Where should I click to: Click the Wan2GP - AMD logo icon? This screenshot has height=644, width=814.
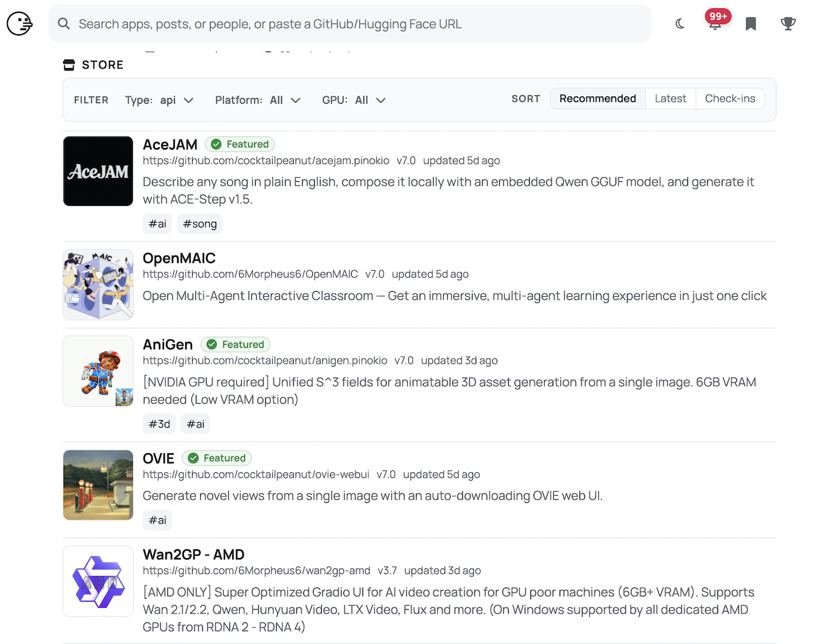(98, 581)
